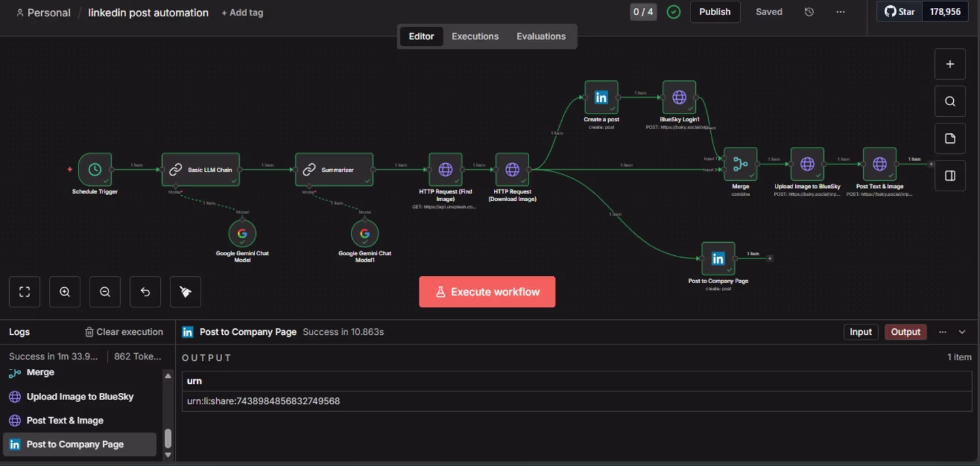Open the Personal project breadcrumb
This screenshot has width=980, height=466.
click(x=43, y=12)
